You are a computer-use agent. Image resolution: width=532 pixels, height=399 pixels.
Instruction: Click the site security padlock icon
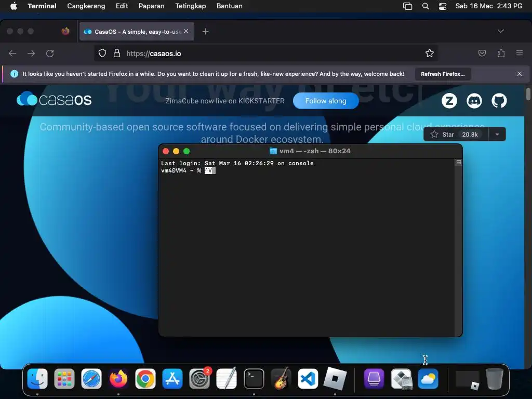pos(117,54)
